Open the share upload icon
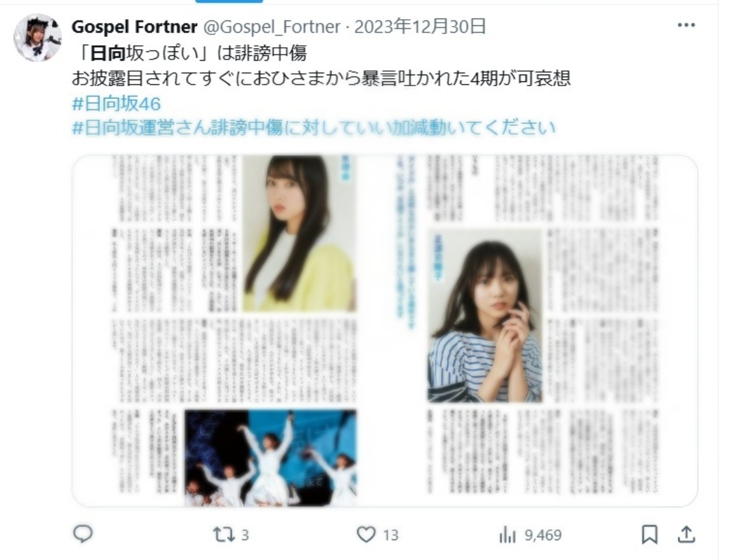Viewport: 739px width, 560px height. [687, 534]
